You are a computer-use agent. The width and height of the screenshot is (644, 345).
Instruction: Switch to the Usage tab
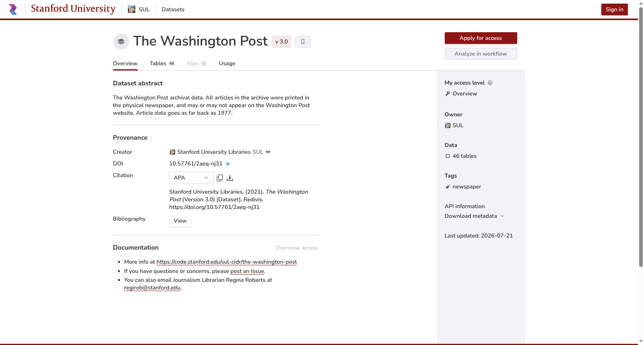click(x=227, y=63)
